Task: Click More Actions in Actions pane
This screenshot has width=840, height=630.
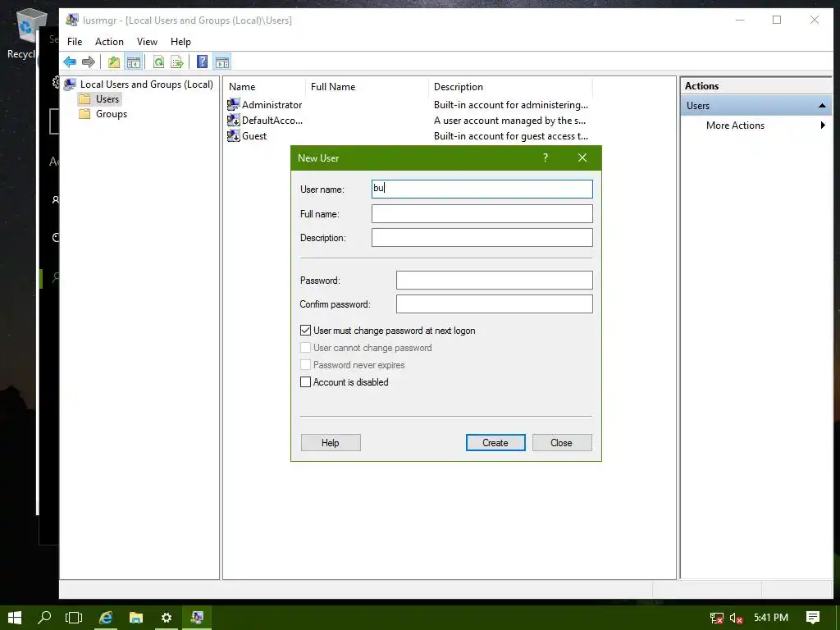Action: pos(735,126)
